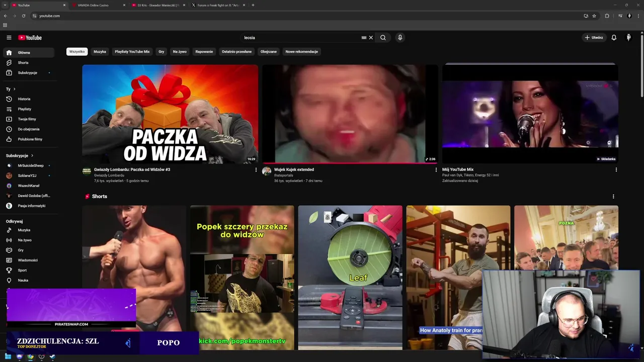This screenshot has width=644, height=362.
Task: Open Na żywo under Odkrywaj
Action: point(29,240)
